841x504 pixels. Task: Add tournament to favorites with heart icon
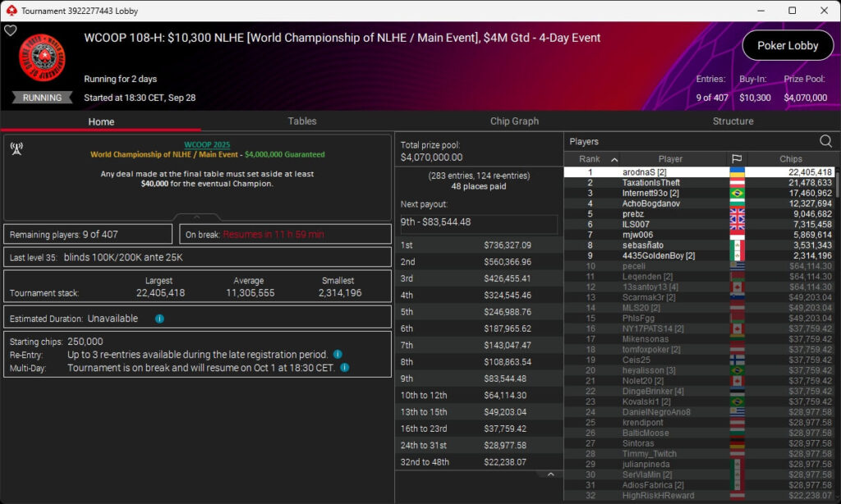(11, 30)
